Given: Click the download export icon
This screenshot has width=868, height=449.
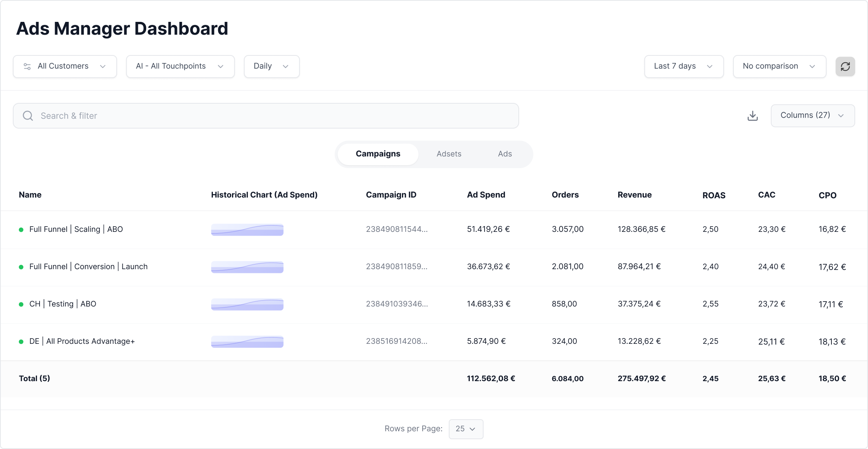Looking at the screenshot, I should 752,116.
